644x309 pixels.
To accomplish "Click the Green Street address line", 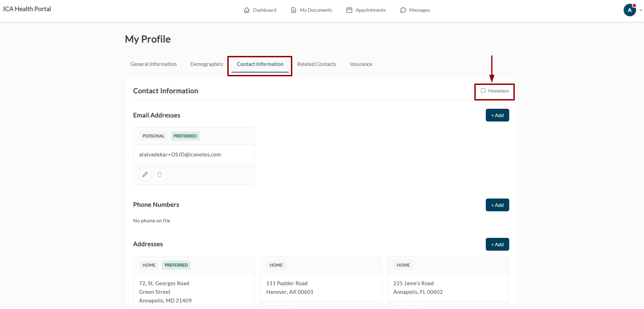I will click(x=155, y=292).
